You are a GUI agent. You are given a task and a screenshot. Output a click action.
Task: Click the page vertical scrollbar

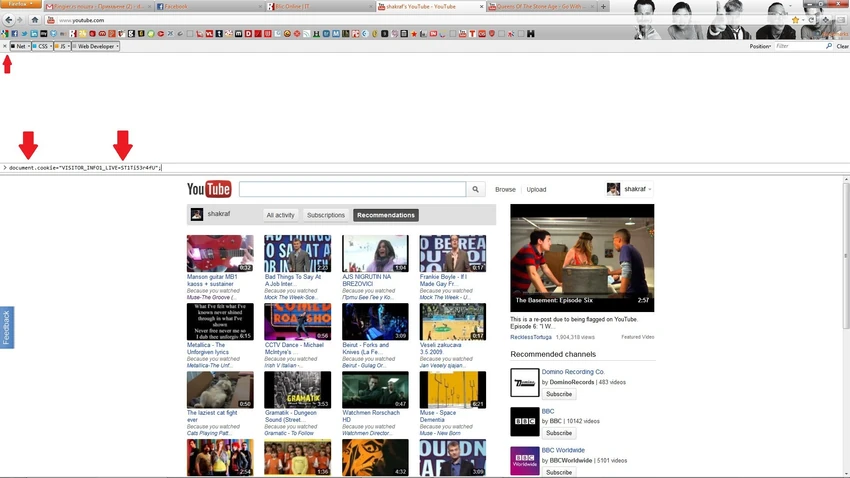[846, 255]
